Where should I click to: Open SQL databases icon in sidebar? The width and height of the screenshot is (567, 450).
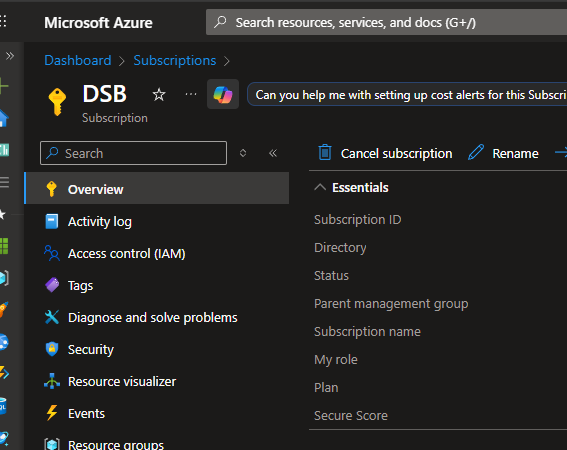coord(3,406)
